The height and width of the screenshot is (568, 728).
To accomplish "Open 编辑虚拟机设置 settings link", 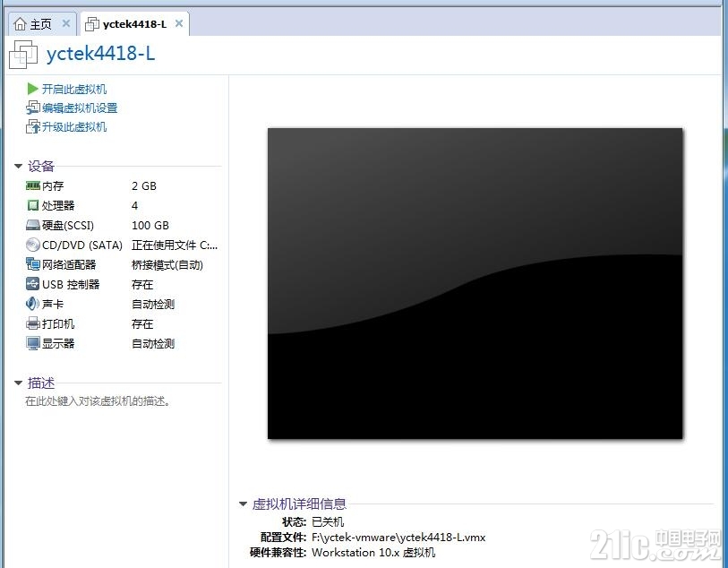I will [x=80, y=108].
